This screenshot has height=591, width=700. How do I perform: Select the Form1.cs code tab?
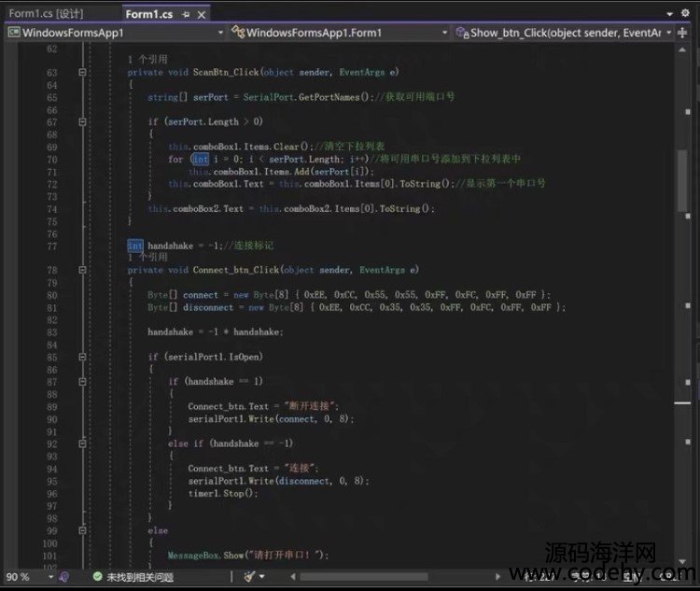tap(149, 15)
